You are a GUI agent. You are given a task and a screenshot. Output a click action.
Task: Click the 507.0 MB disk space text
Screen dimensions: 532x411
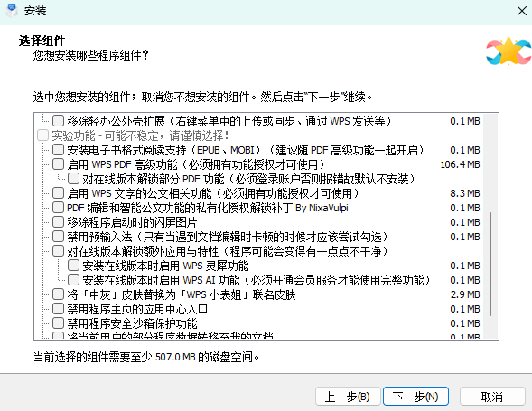pos(175,357)
